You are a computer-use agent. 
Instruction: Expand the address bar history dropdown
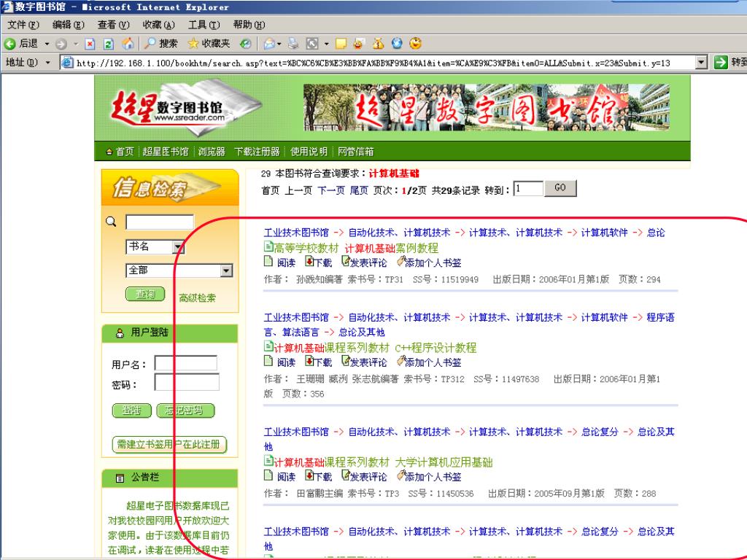[x=701, y=63]
